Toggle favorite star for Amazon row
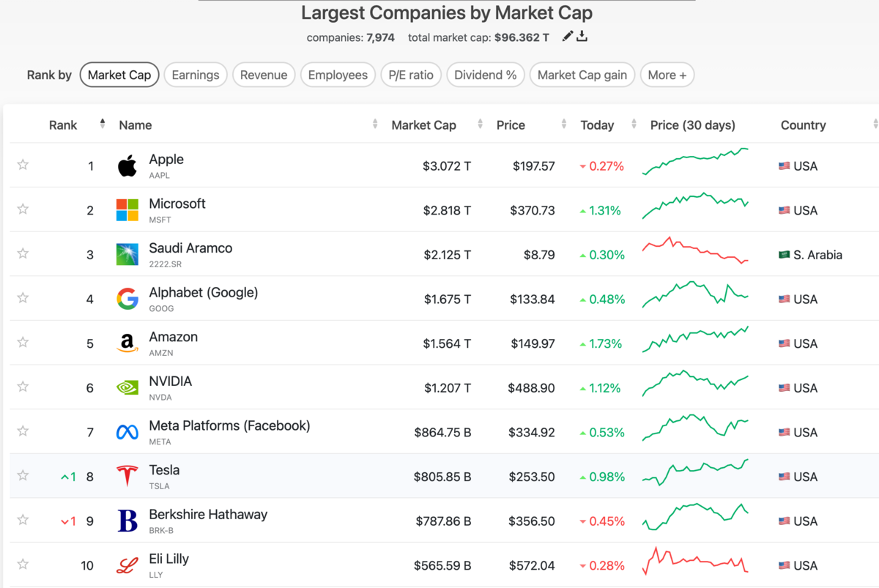Viewport: 879px width, 588px height. pyautogui.click(x=23, y=342)
